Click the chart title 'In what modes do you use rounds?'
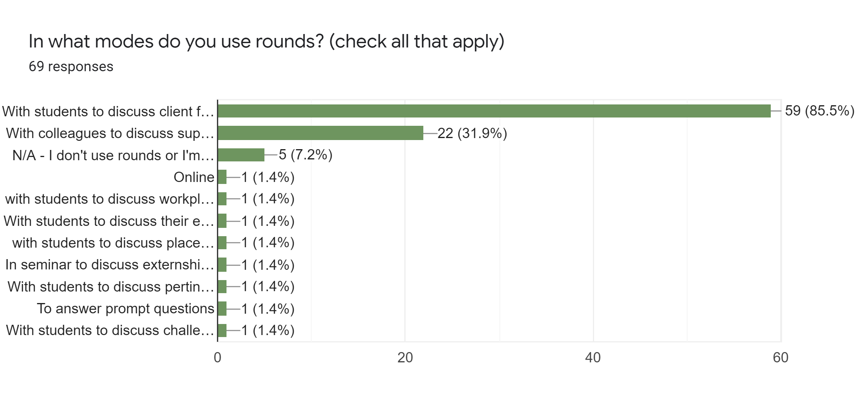 tap(266, 42)
